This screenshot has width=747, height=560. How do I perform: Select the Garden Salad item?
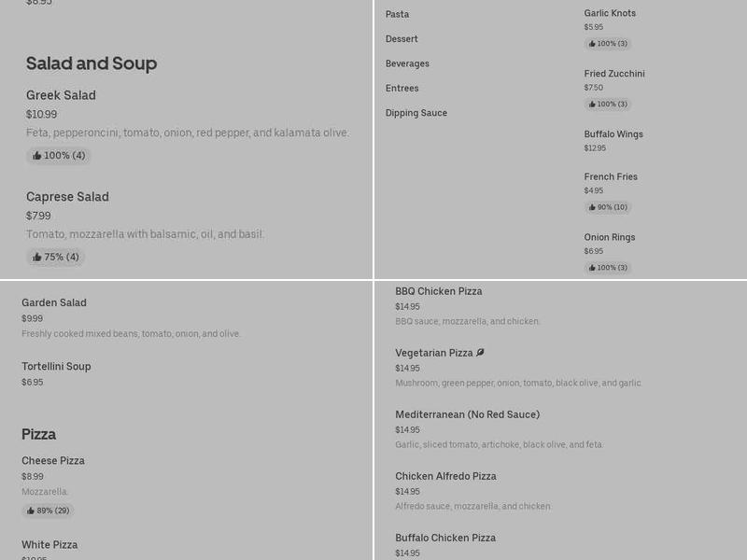pyautogui.click(x=54, y=303)
